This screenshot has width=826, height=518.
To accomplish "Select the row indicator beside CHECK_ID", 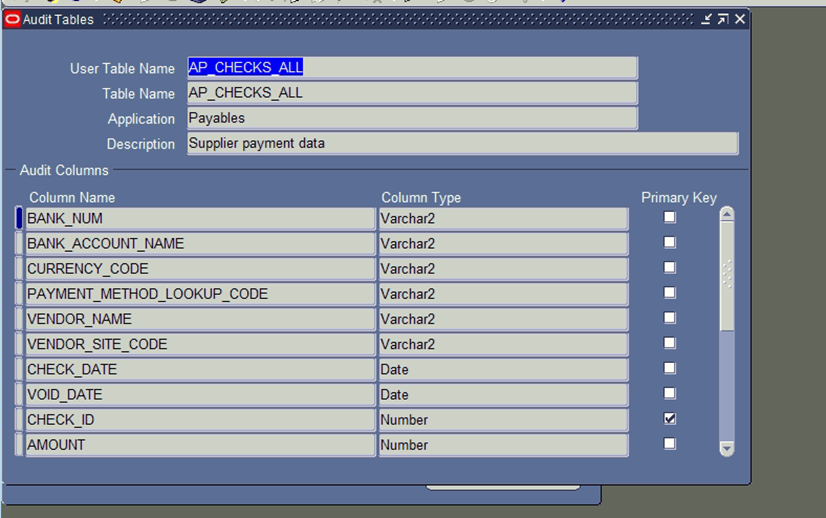I will [19, 420].
